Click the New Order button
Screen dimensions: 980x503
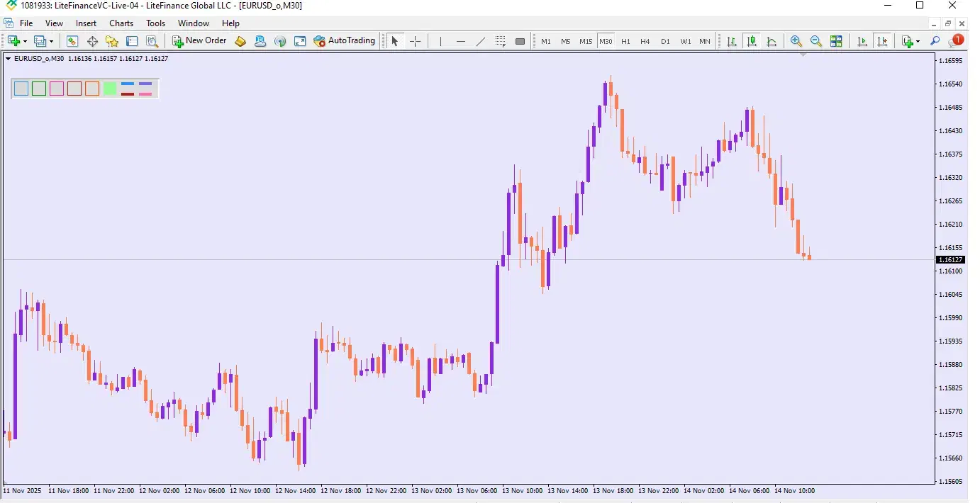pos(199,41)
